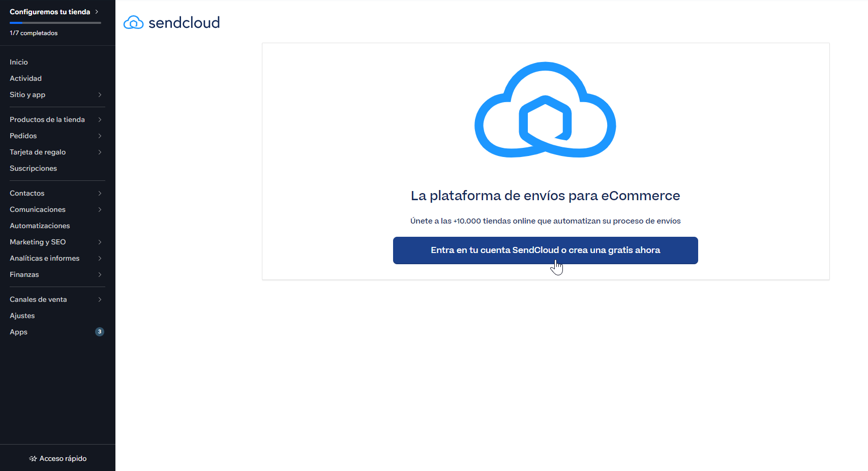
Task: Open Comunicaciones menu item
Action: [x=38, y=209]
